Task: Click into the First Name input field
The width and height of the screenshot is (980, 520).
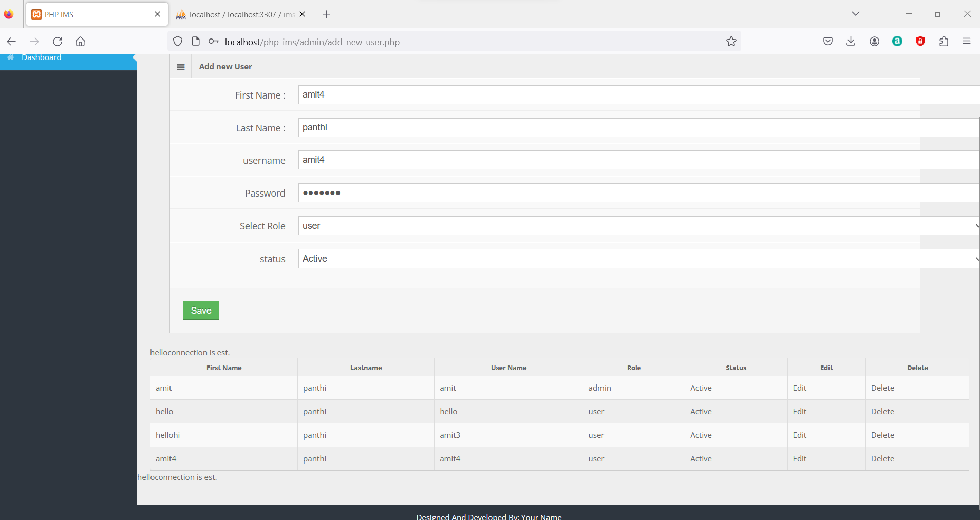Action: (x=565, y=94)
